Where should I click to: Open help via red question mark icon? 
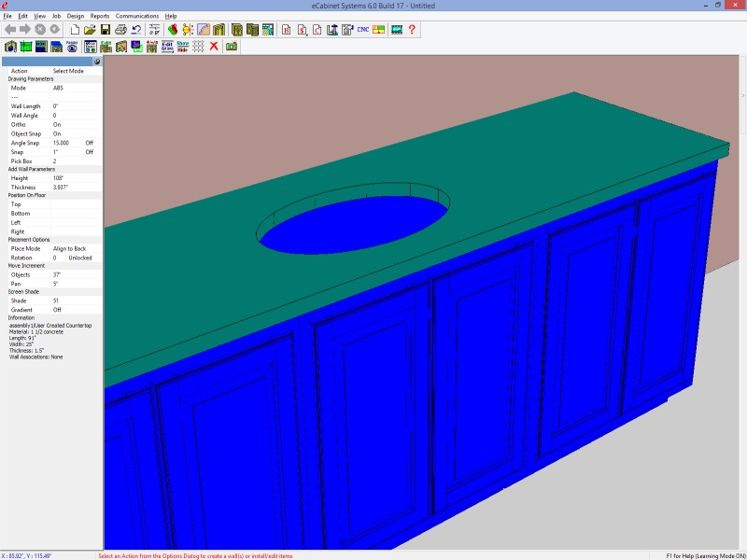pos(412,30)
